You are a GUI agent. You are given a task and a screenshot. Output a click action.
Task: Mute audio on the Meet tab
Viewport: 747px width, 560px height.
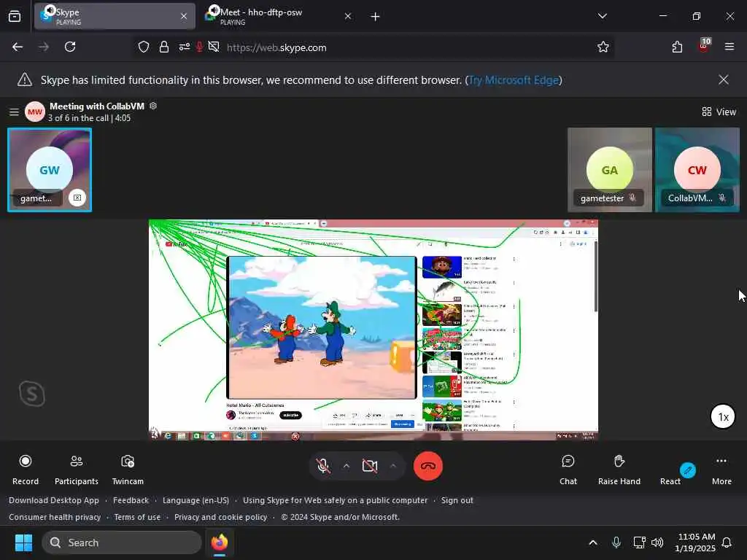coord(214,10)
